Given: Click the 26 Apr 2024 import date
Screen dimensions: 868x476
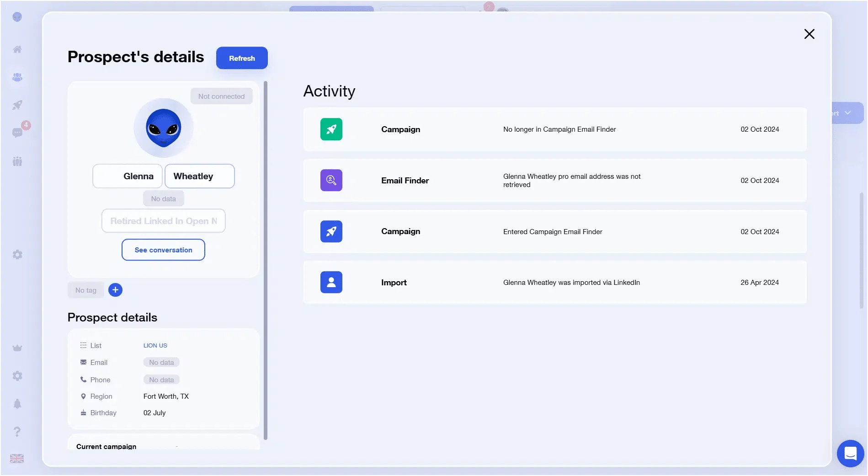Looking at the screenshot, I should click(760, 283).
